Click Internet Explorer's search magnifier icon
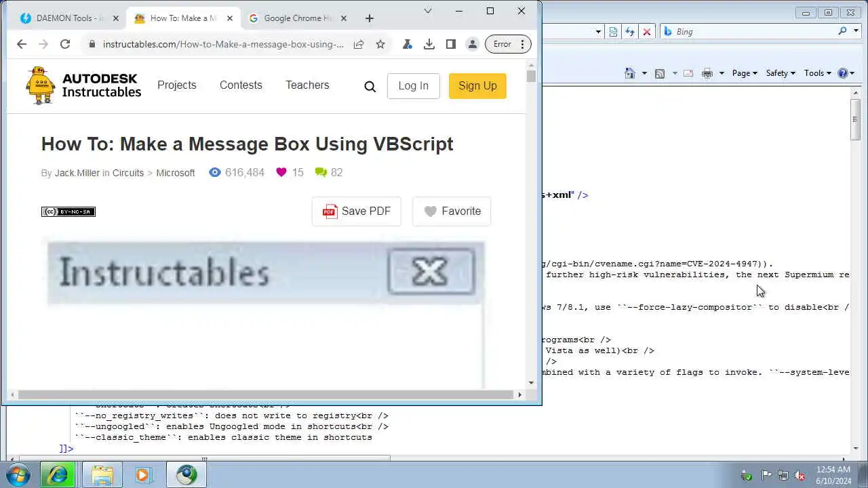This screenshot has height=488, width=868. 843,31
